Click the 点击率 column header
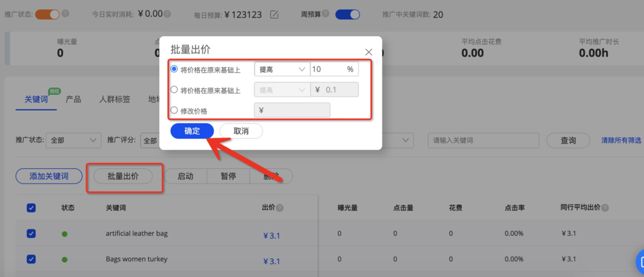 [515, 208]
